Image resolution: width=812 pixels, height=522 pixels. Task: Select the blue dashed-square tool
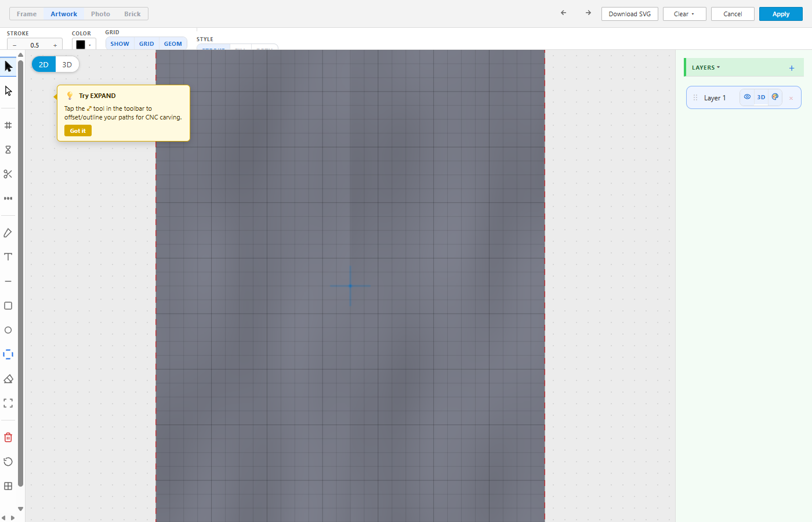8,354
